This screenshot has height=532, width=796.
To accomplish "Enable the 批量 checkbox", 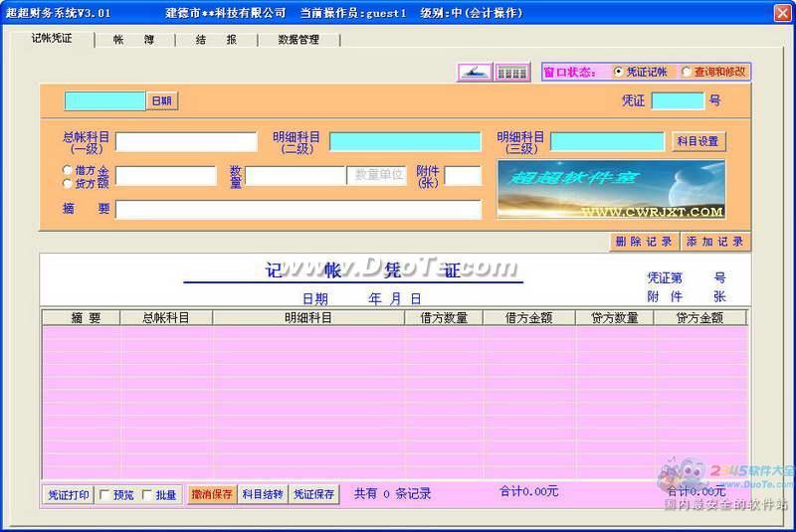I will (x=146, y=494).
